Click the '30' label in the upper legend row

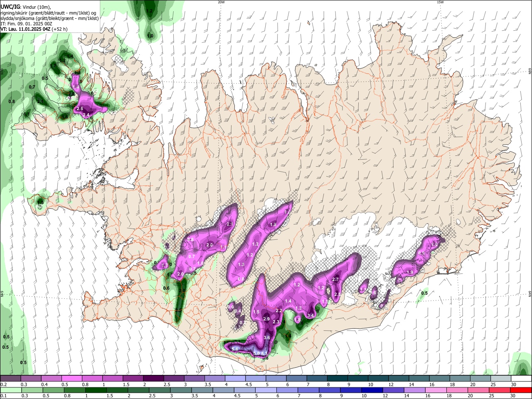[514, 384]
